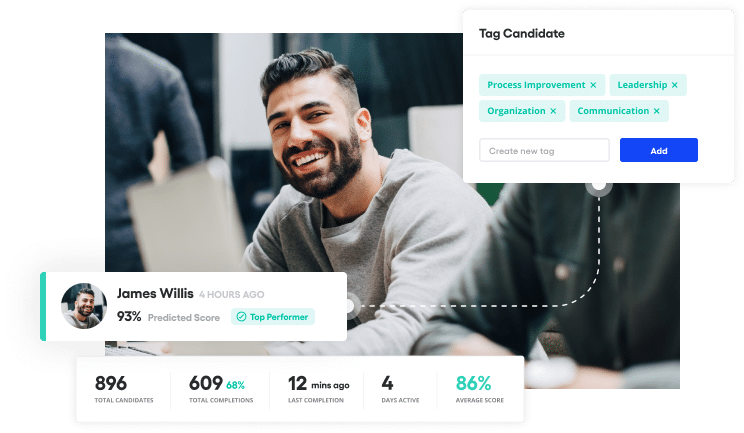Click the James Willis name
The height and width of the screenshot is (433, 744).
(x=155, y=294)
